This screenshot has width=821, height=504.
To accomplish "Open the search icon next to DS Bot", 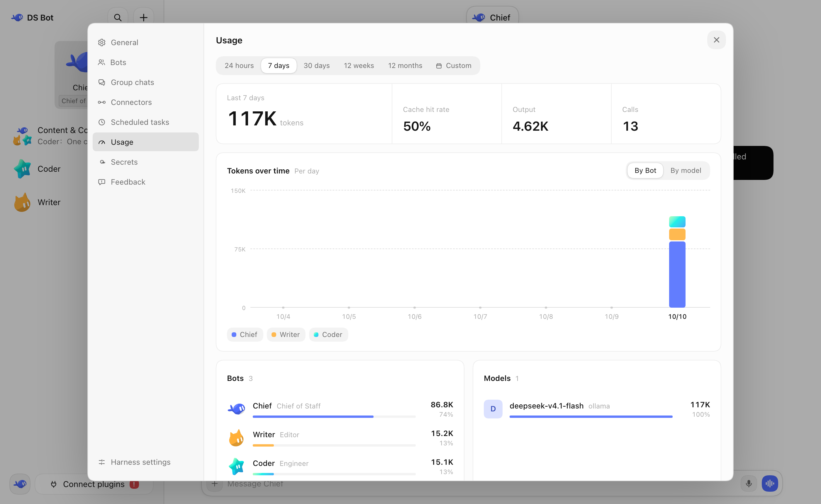I will (x=118, y=17).
